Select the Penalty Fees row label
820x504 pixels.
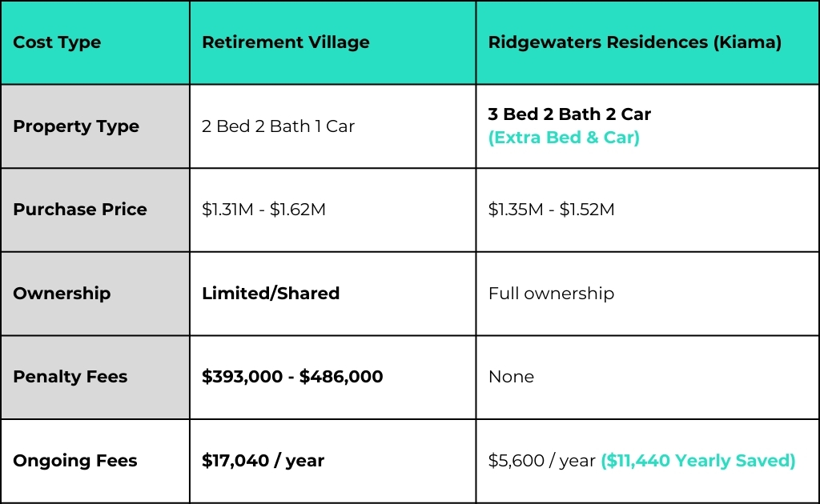point(95,377)
